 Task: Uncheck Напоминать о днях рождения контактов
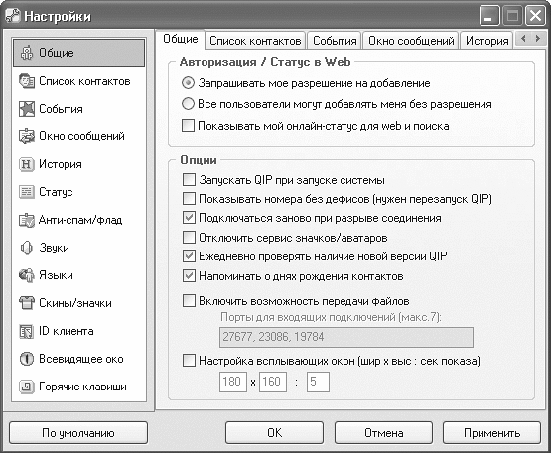[189, 276]
